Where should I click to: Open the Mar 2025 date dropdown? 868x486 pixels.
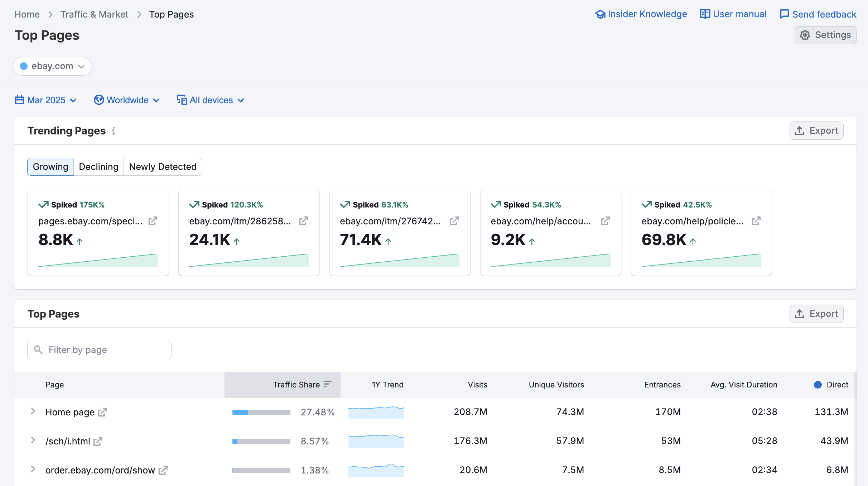click(x=46, y=100)
